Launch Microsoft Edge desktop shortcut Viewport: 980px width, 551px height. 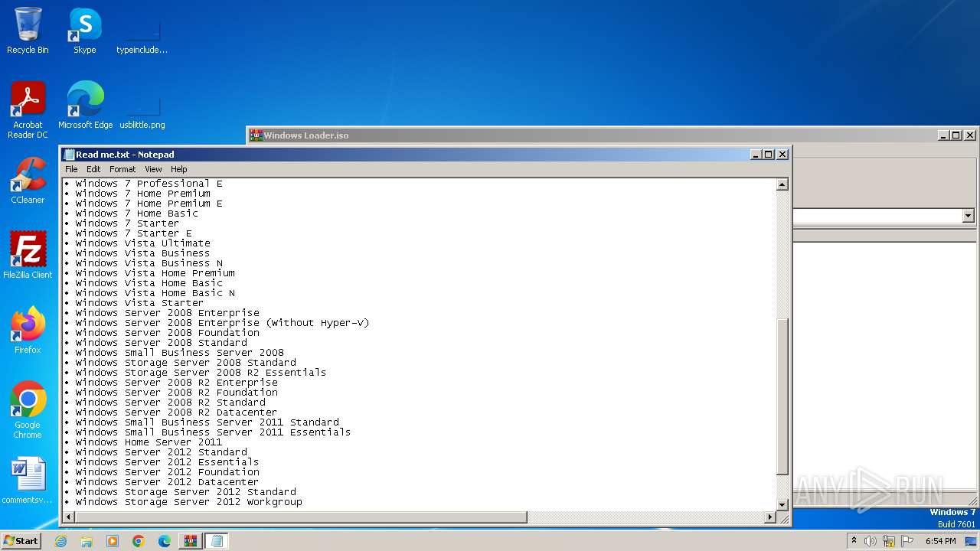click(x=85, y=106)
